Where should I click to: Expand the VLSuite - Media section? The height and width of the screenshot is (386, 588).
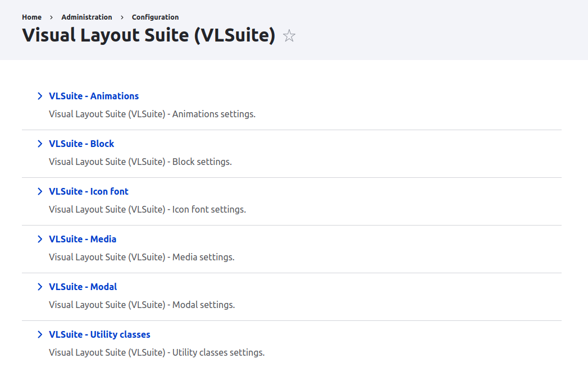[x=40, y=239]
